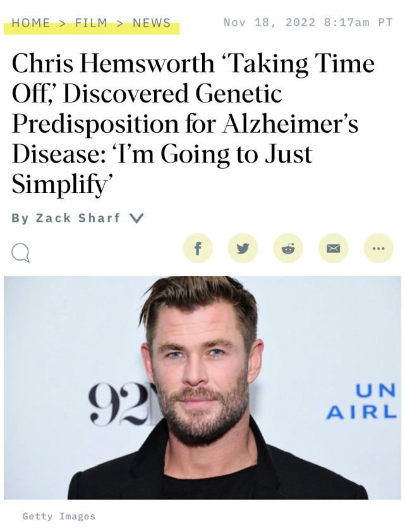The height and width of the screenshot is (532, 405).
Task: Click the arrow separator between HOME and FILM
Action: pyautogui.click(x=62, y=23)
